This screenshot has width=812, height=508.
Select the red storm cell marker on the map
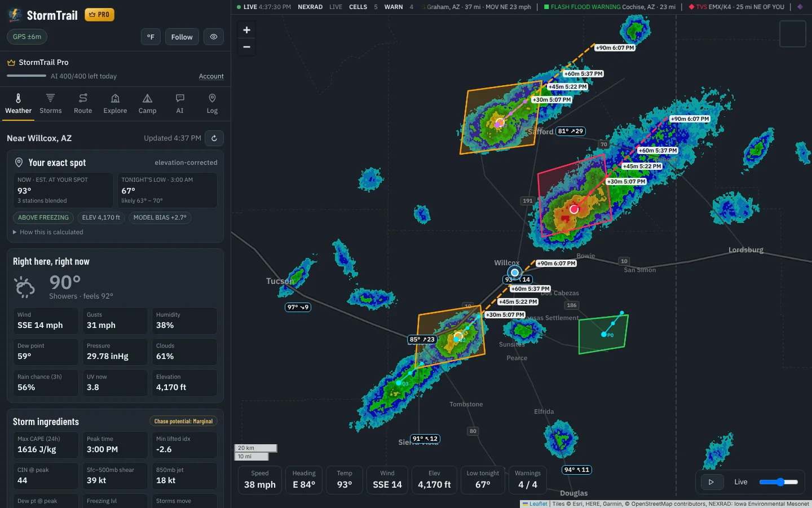tap(574, 209)
